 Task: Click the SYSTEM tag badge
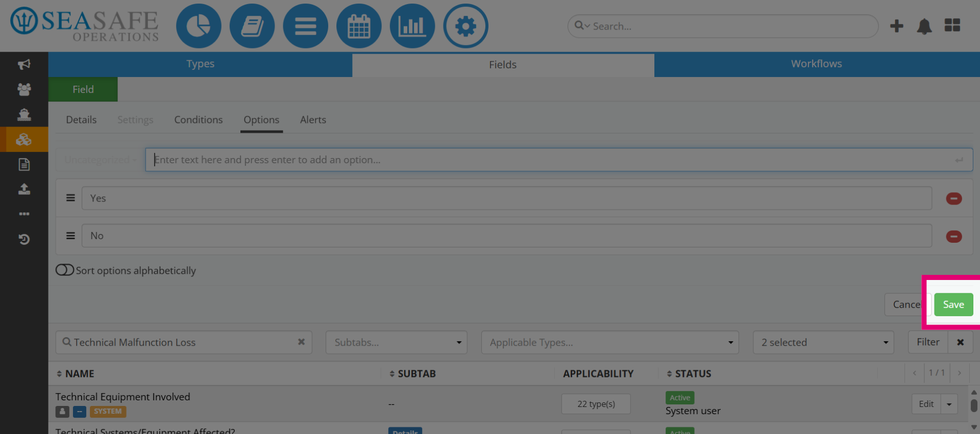108,411
